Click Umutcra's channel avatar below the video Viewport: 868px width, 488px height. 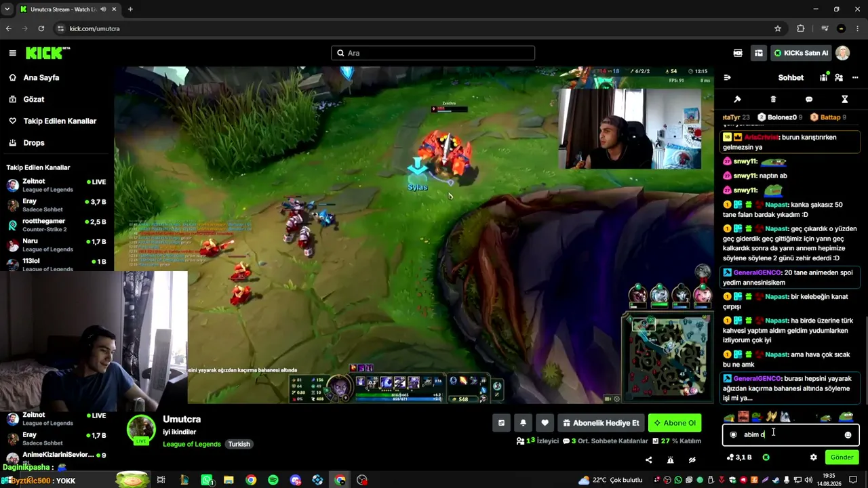pos(141,430)
